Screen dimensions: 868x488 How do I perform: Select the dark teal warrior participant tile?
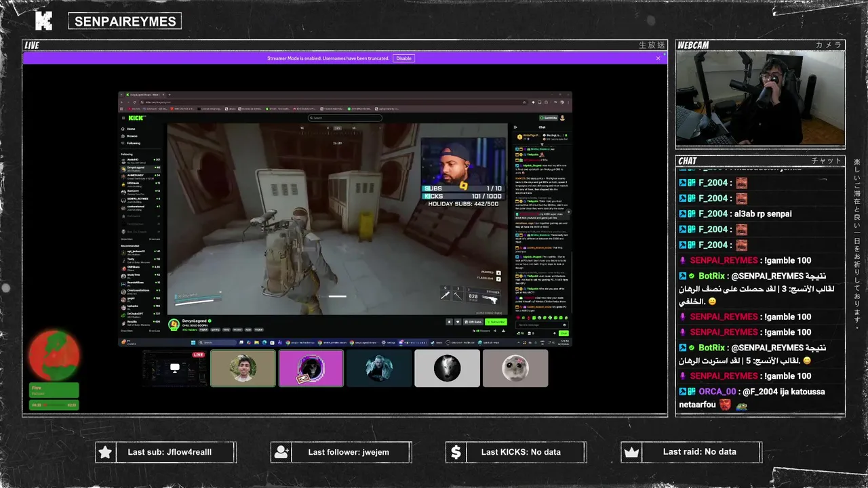coord(379,368)
